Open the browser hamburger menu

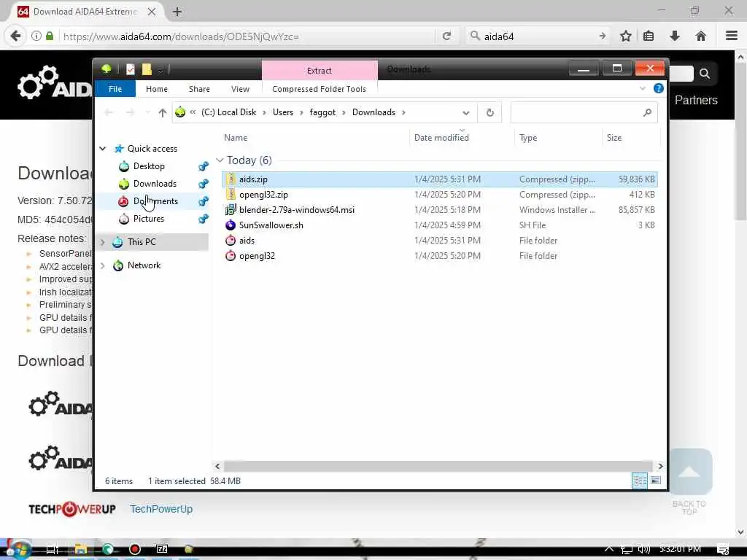click(732, 36)
